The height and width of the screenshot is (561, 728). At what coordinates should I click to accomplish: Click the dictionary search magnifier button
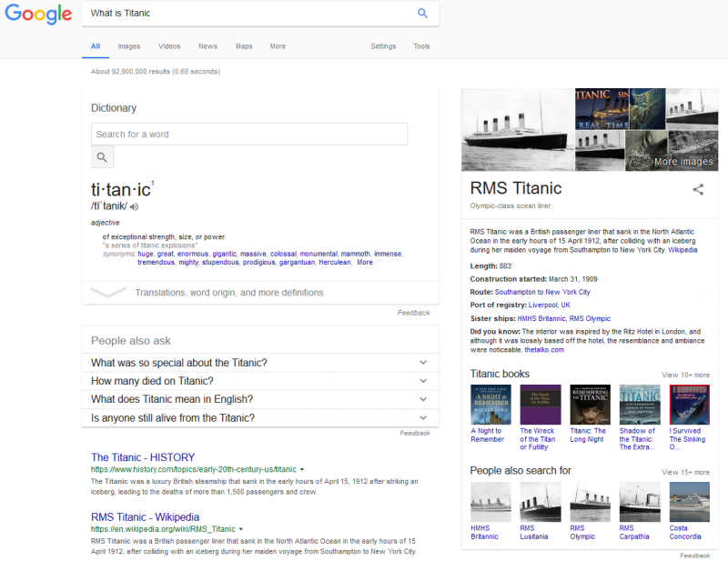coord(102,157)
